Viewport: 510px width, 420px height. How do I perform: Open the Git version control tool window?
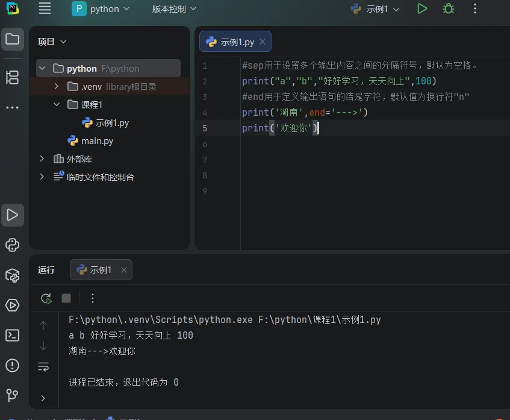(x=13, y=395)
